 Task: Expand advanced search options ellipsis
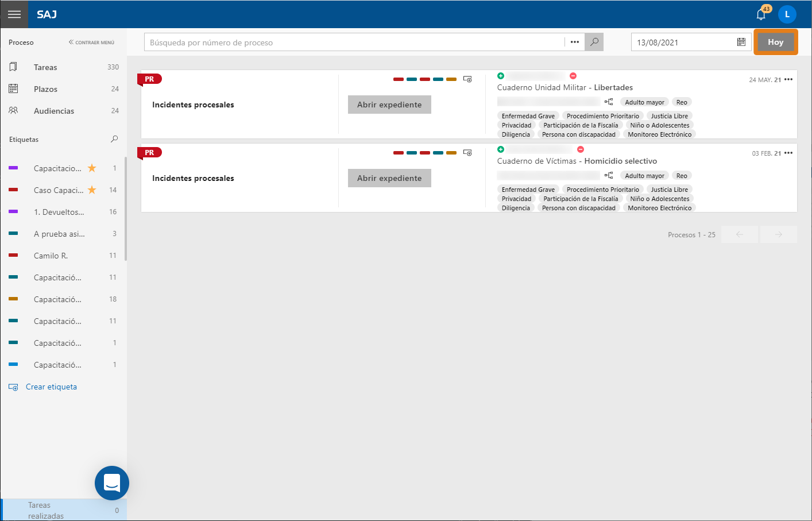point(575,42)
